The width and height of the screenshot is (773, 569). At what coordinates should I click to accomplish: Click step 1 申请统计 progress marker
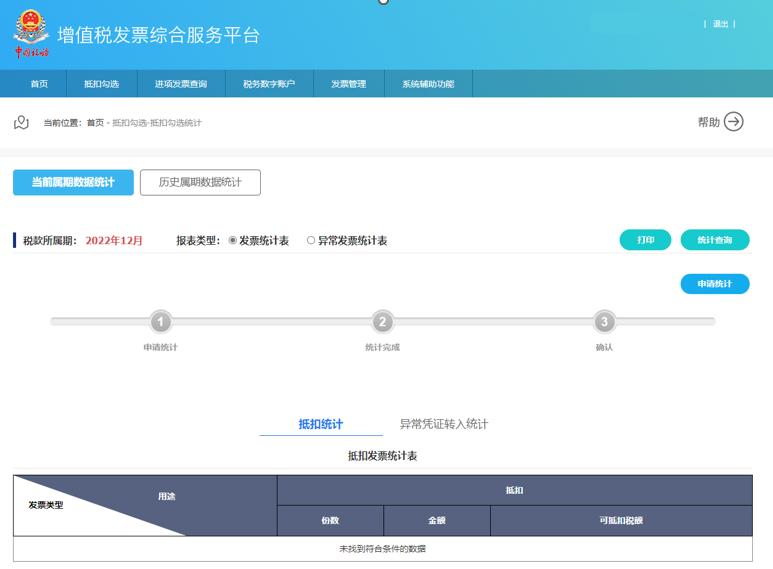tap(160, 322)
